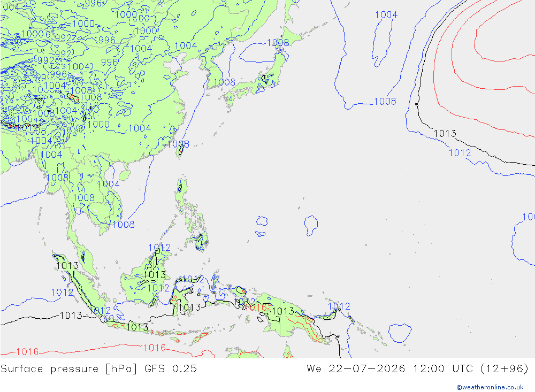Click the '(12+96)' forecast offset text

pos(505,369)
